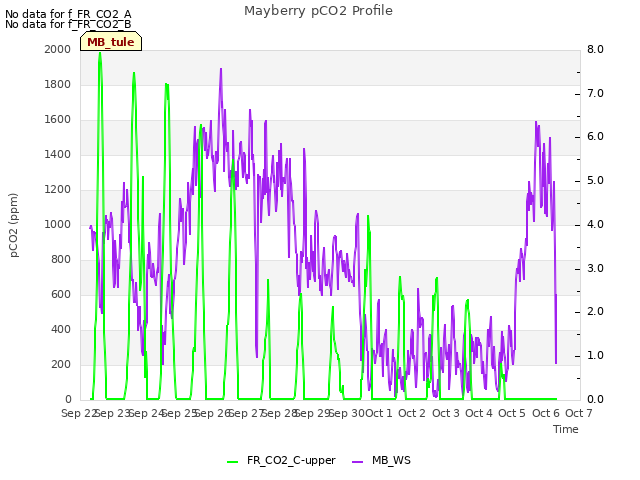Click the 1200 left-axis tick label
The image size is (640, 480).
(58, 189)
